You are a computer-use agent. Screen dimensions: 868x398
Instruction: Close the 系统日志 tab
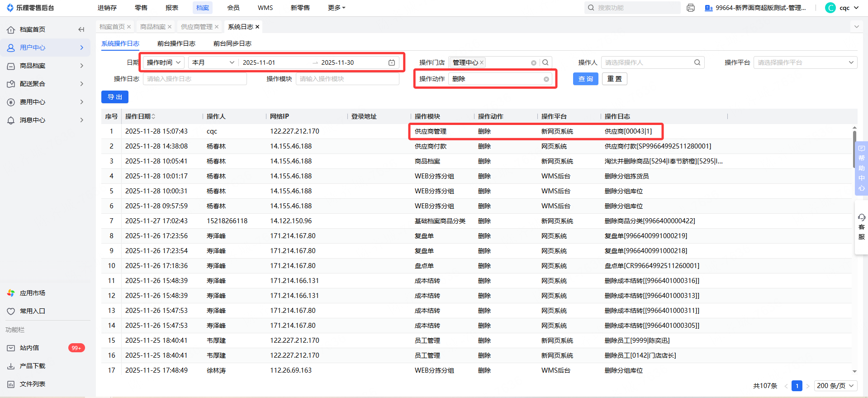(x=257, y=27)
